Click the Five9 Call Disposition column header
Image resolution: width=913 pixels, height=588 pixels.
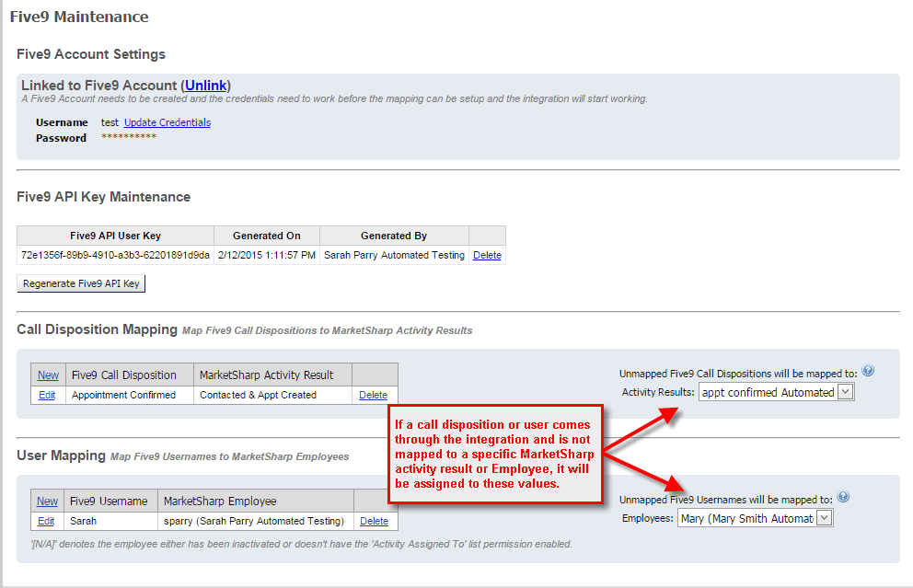coord(129,375)
